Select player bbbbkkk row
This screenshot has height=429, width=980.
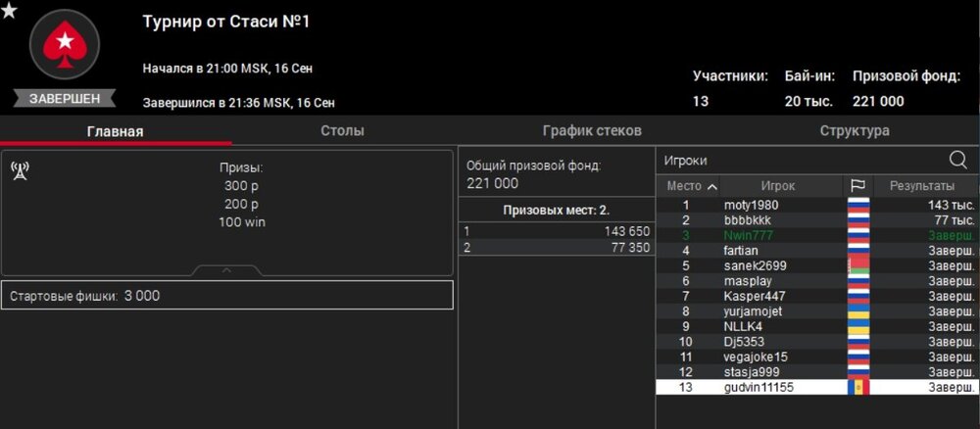point(747,220)
